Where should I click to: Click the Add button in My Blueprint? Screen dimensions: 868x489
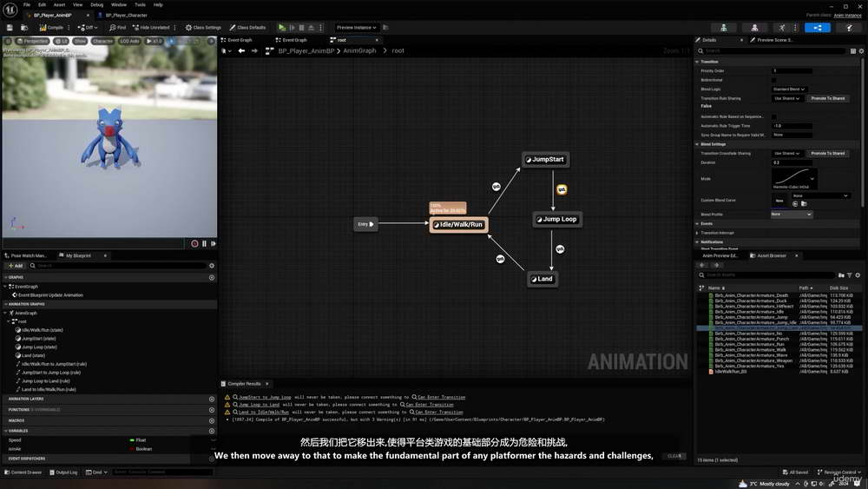16,266
